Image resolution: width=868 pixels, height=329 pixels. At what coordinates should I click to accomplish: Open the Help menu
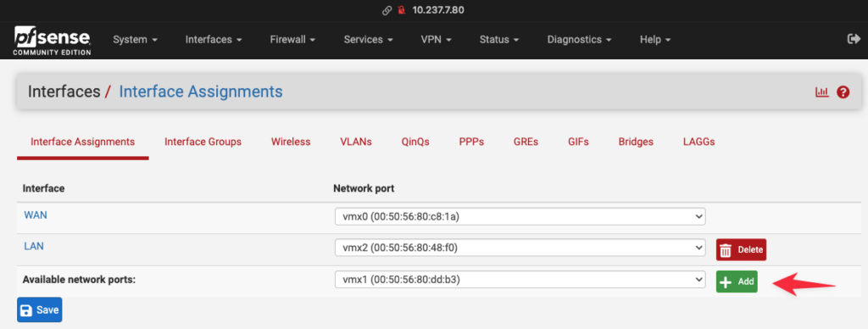point(655,40)
